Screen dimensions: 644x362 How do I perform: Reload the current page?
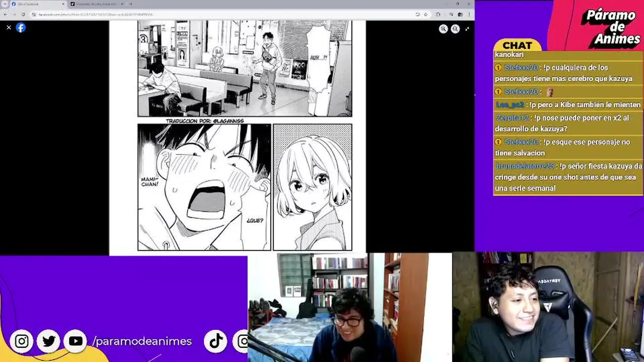(x=23, y=15)
